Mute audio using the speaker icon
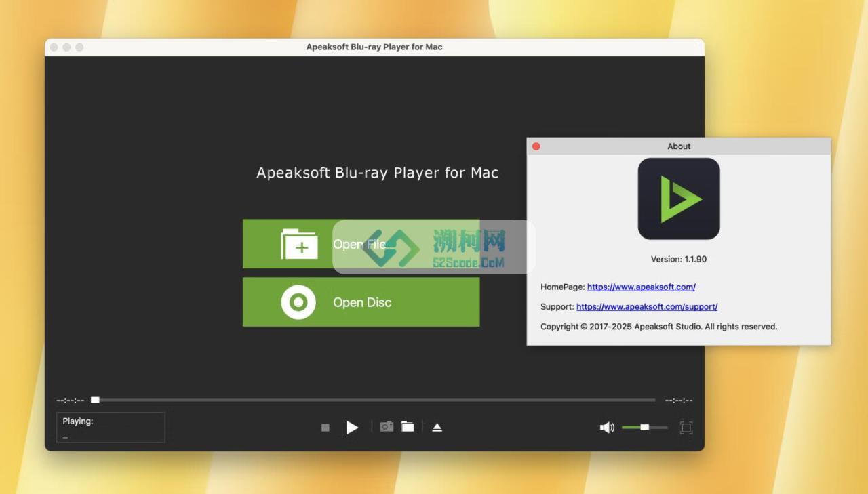This screenshot has height=494, width=868. point(607,428)
